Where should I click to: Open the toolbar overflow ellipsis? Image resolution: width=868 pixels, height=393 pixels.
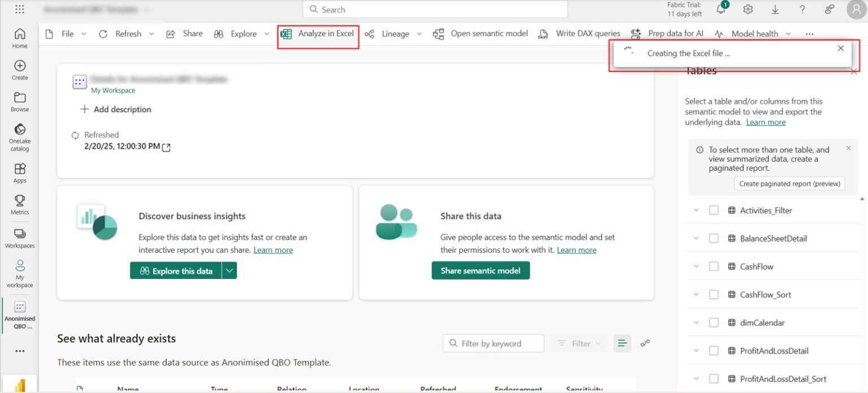pos(809,34)
